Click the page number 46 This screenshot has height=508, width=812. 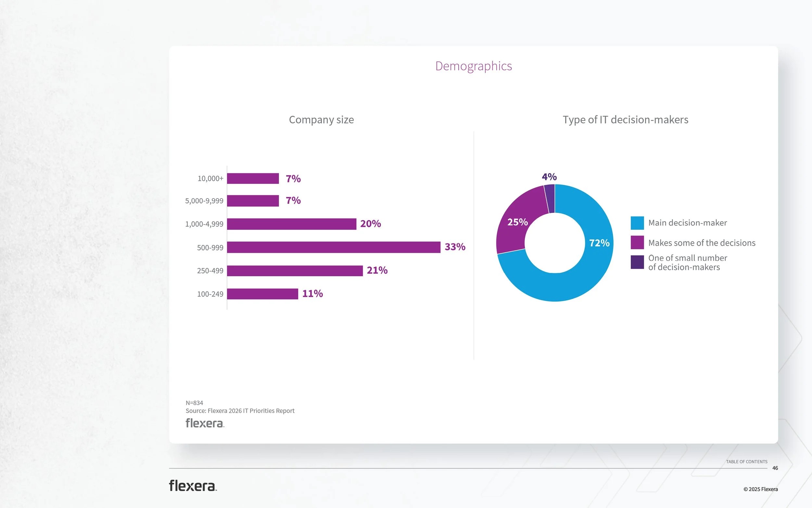click(775, 468)
